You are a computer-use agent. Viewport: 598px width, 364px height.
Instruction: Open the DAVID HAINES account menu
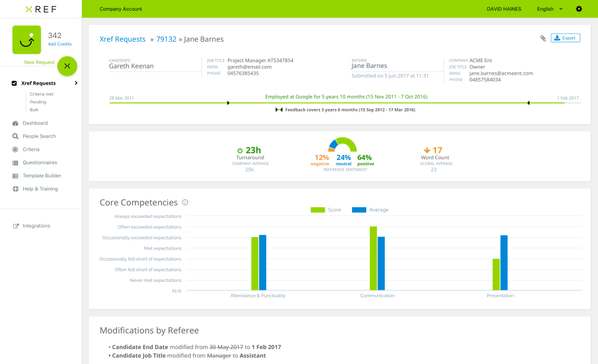pyautogui.click(x=503, y=9)
